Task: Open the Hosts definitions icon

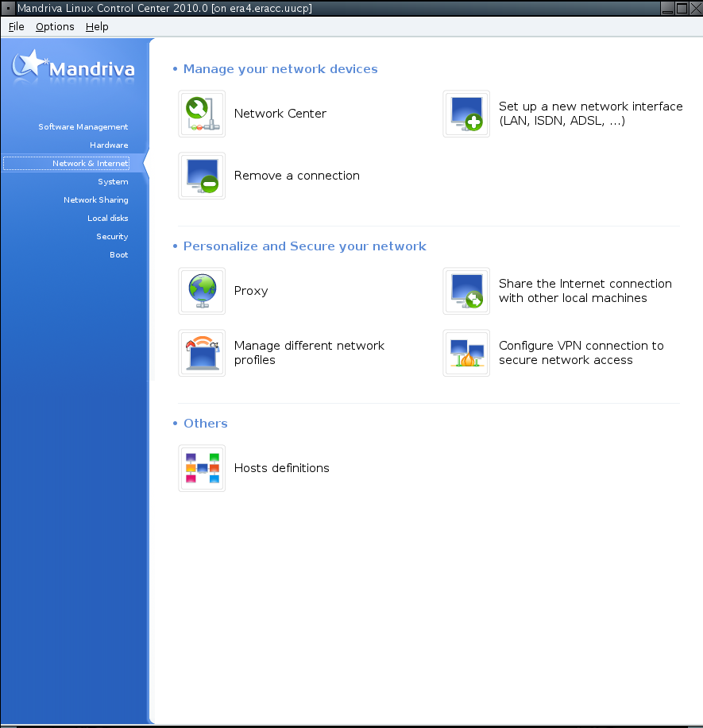Action: 202,468
